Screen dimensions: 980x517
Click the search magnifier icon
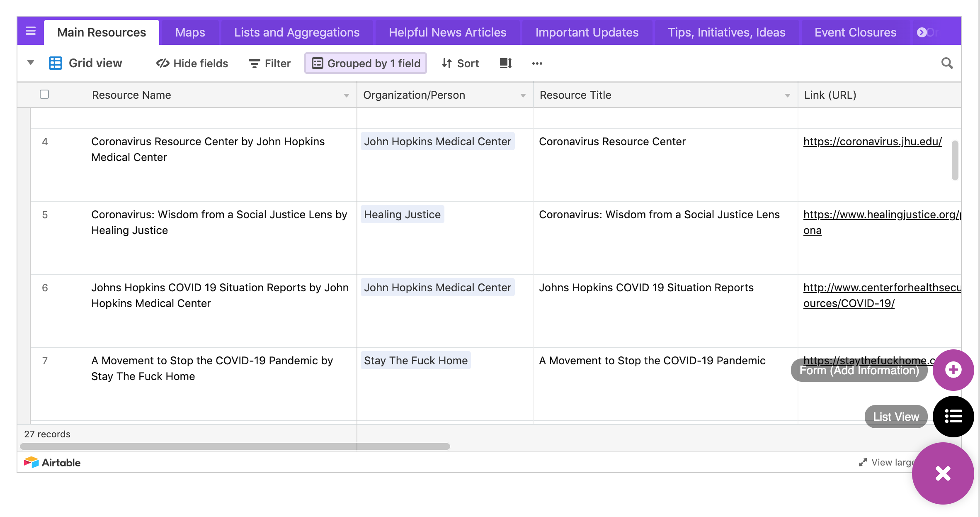(x=947, y=63)
